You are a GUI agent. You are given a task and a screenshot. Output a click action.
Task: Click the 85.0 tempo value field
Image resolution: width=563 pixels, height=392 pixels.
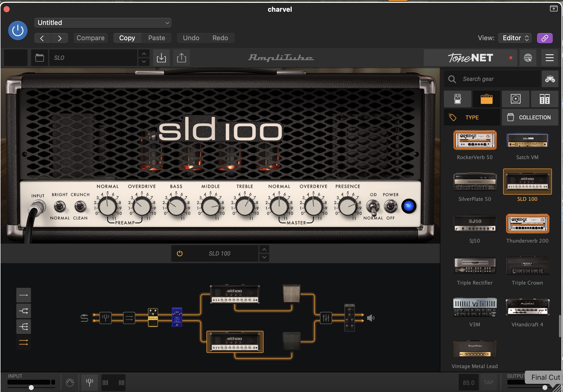point(468,383)
